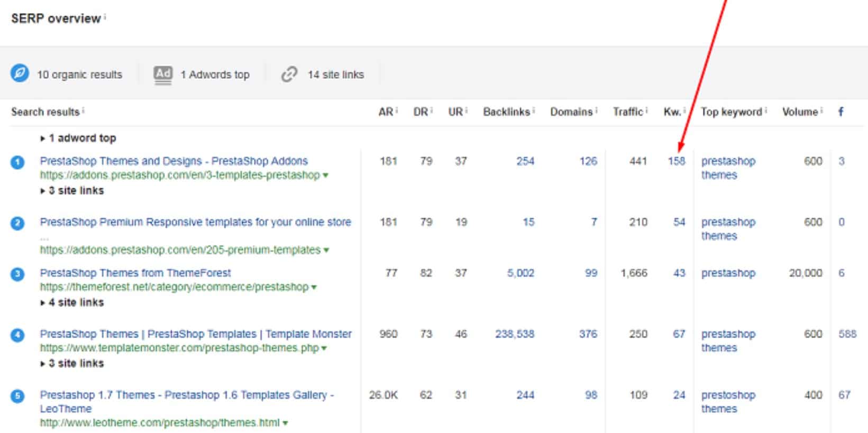Click keywords count 43
Screen dimensions: 868x433
[679, 273]
